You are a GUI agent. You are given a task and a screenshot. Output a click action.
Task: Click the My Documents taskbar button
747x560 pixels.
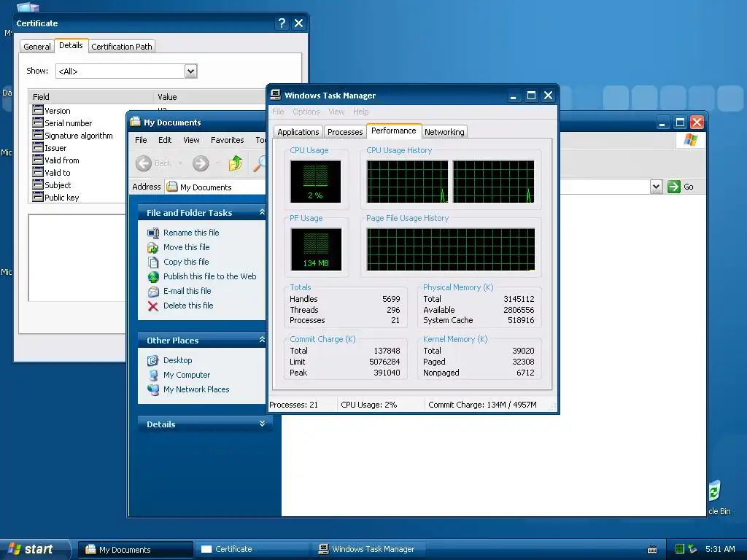pyautogui.click(x=135, y=550)
